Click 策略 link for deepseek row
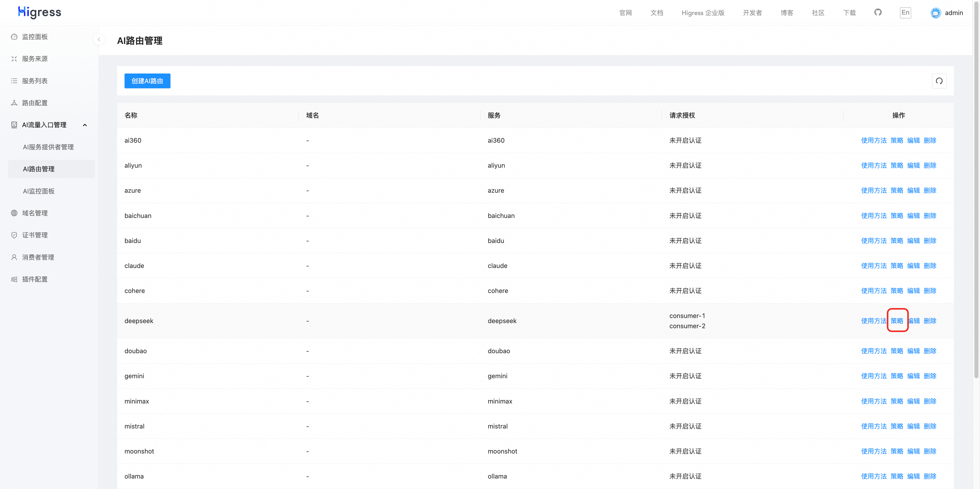 [897, 321]
